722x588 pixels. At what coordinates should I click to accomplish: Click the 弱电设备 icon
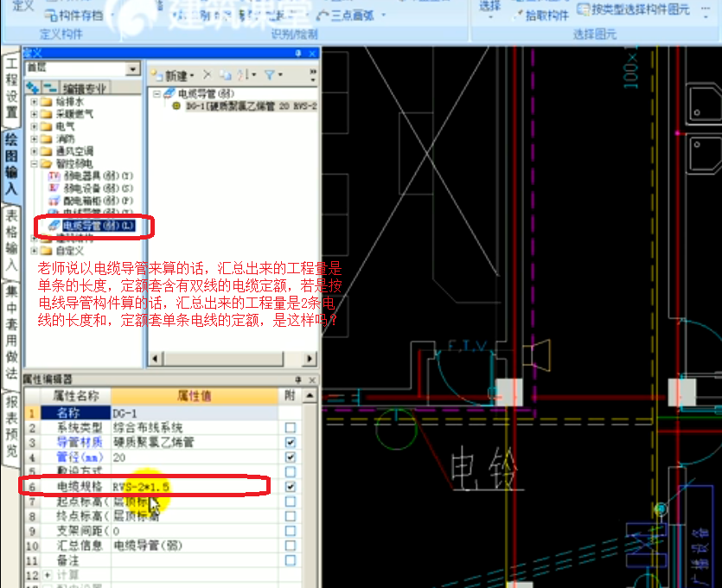point(54,189)
